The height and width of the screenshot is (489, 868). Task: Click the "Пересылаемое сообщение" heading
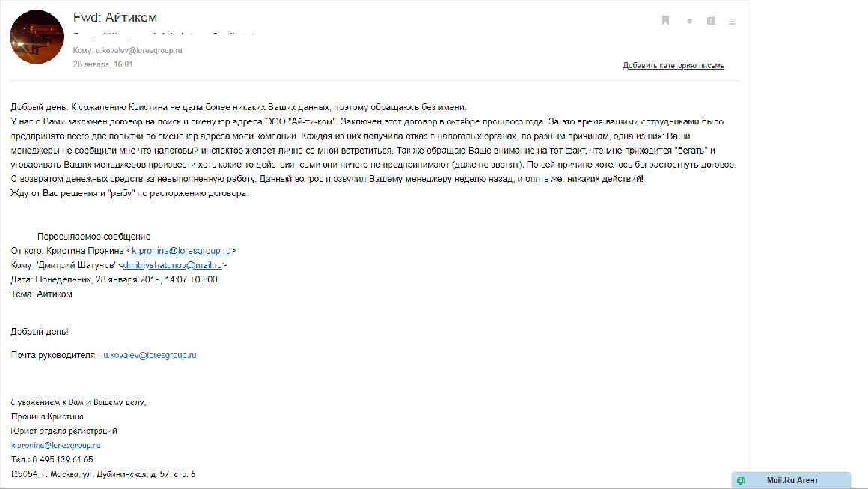click(94, 236)
